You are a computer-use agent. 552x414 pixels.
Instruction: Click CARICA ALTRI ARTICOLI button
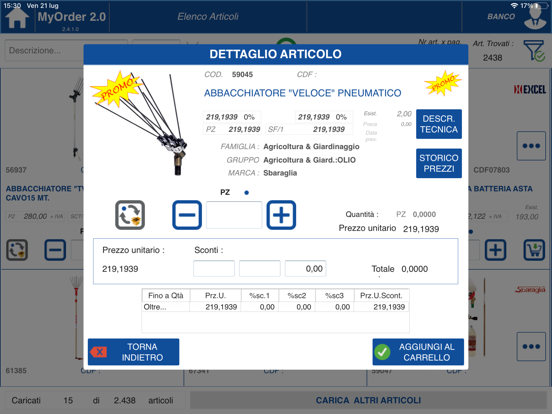point(368,400)
